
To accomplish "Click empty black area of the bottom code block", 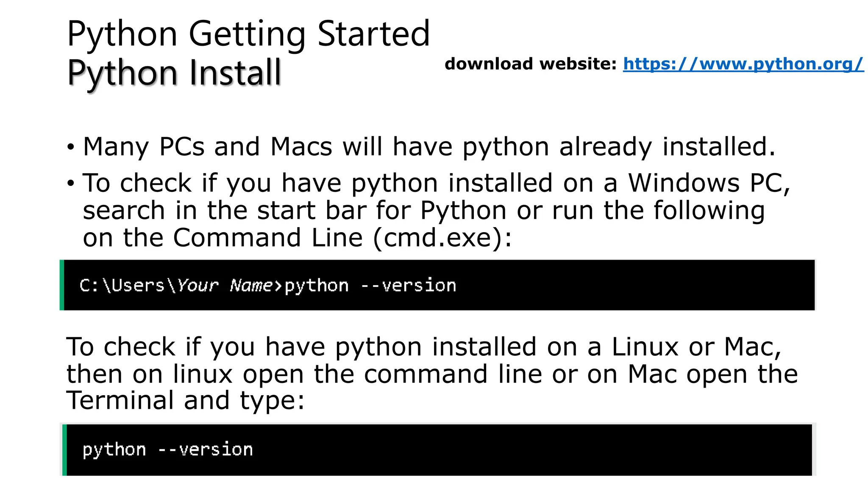I will (530, 450).
